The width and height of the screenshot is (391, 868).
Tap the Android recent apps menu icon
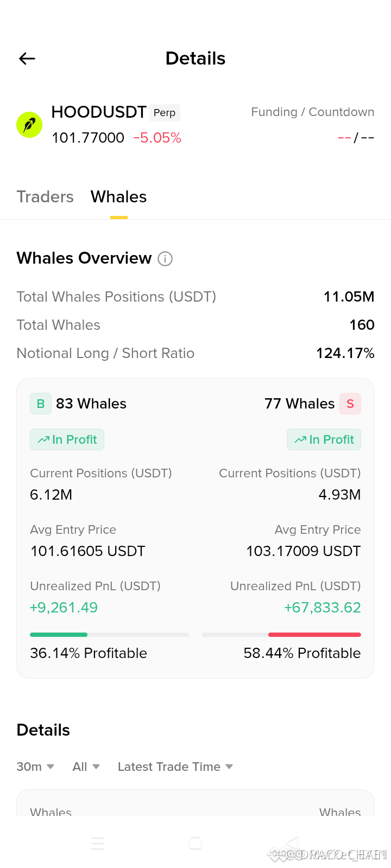(x=98, y=843)
